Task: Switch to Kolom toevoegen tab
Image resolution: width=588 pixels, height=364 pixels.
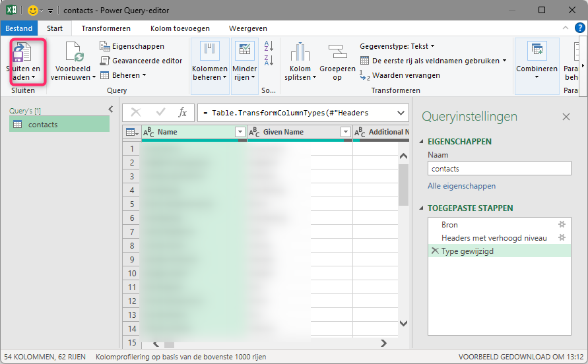Action: (180, 28)
